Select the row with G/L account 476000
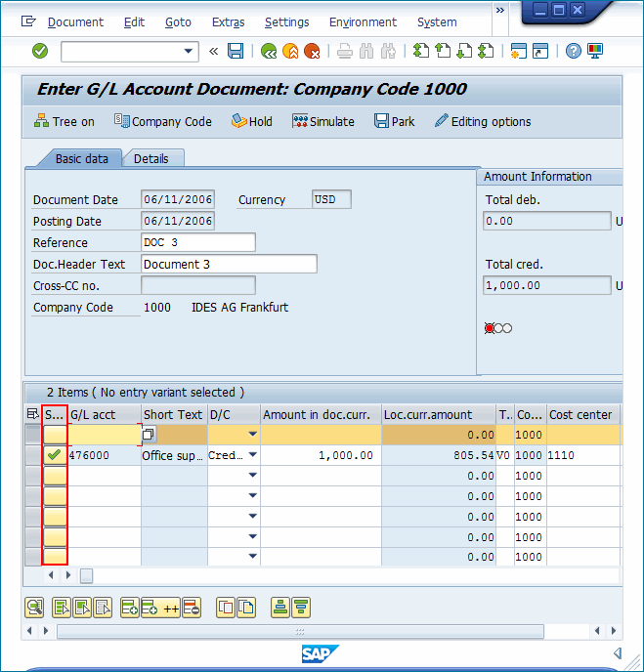 coord(33,455)
